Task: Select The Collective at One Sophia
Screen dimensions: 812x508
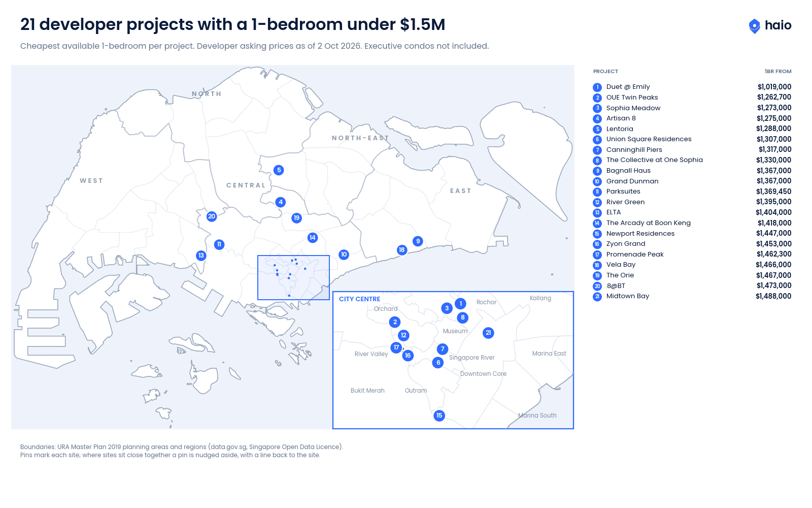Action: click(x=692, y=160)
